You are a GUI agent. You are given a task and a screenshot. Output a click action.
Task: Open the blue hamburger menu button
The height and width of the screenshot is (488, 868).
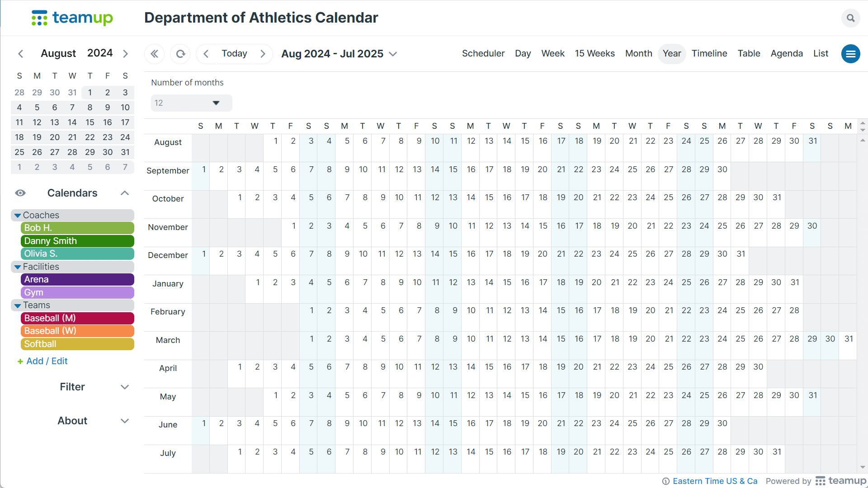click(850, 54)
